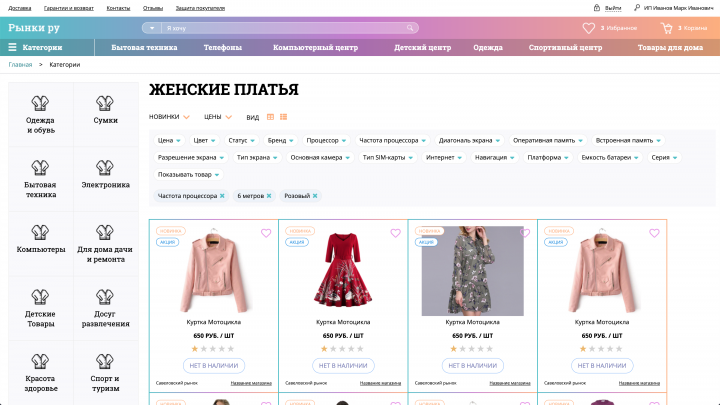Click the Выйти logout link
Screen dimensions: 720x405
pyautogui.click(x=613, y=8)
